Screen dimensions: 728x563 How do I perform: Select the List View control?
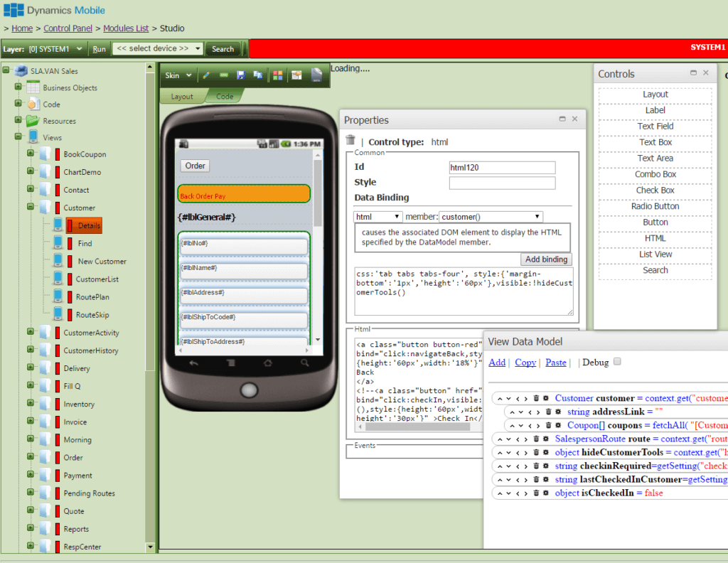[655, 254]
